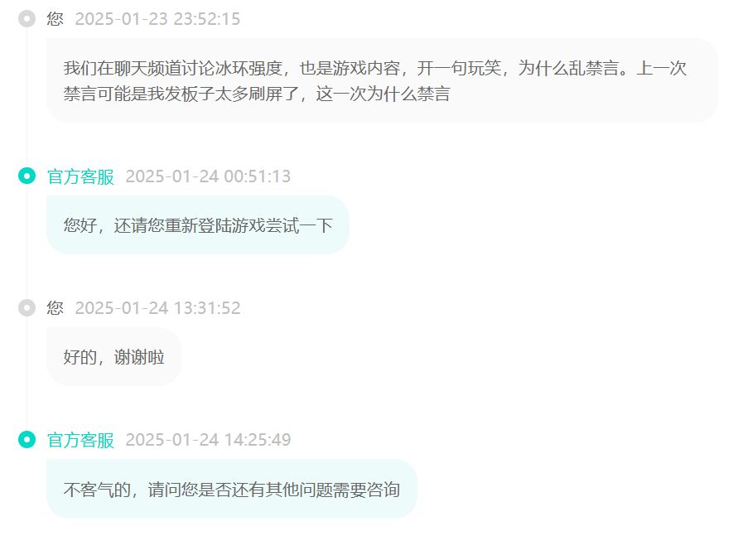Click timestamp 2025-01-23 23:52:15
Viewport: 738px width, 560px height.
coord(157,19)
